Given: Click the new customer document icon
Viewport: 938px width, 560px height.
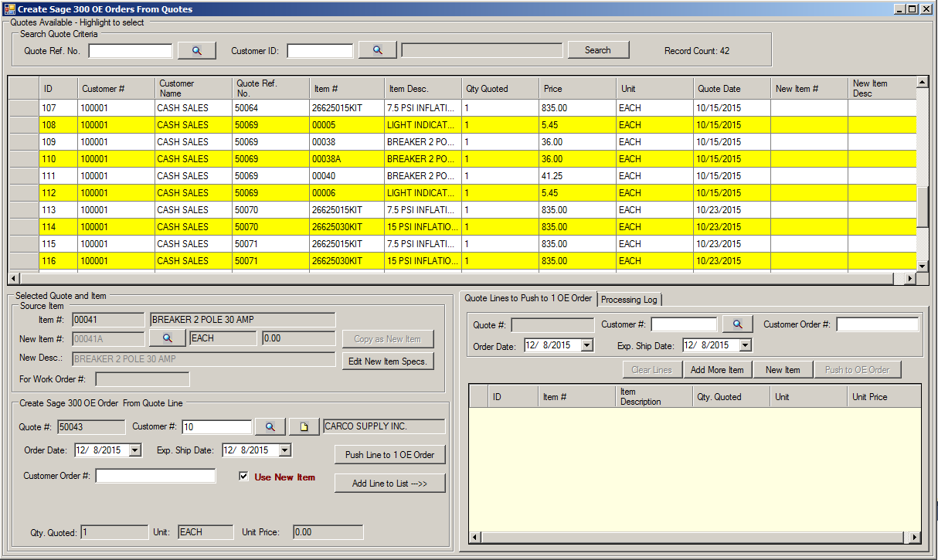Looking at the screenshot, I should tap(304, 426).
